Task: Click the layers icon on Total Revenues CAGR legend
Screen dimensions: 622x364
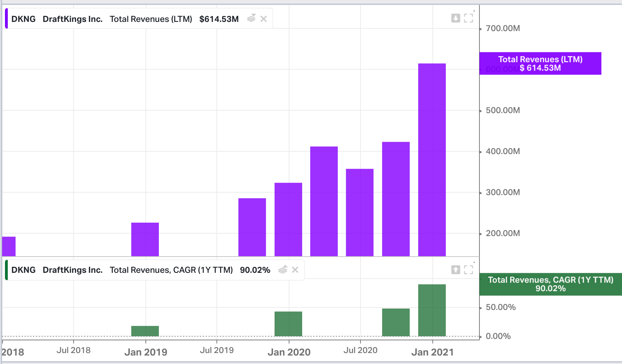Action: tap(283, 270)
